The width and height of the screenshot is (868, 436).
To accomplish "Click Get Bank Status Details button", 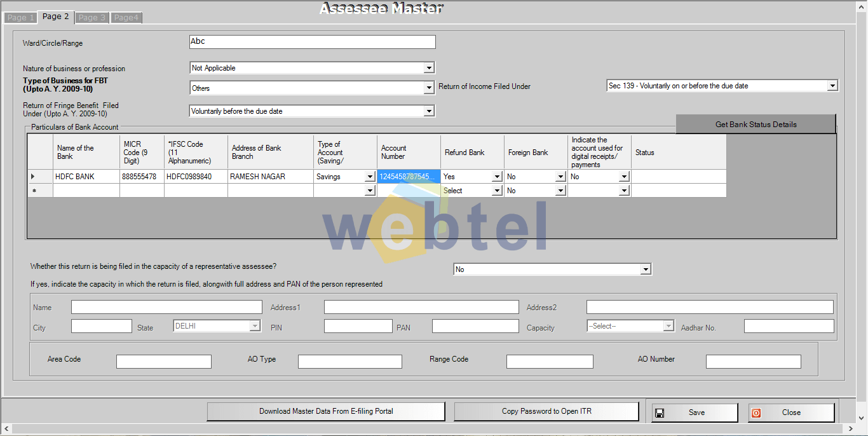I will [x=756, y=125].
